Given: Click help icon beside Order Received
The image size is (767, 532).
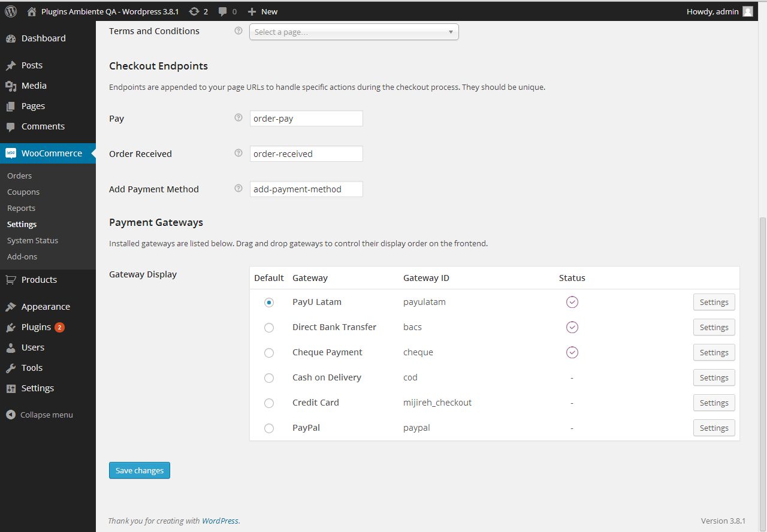Looking at the screenshot, I should click(238, 153).
